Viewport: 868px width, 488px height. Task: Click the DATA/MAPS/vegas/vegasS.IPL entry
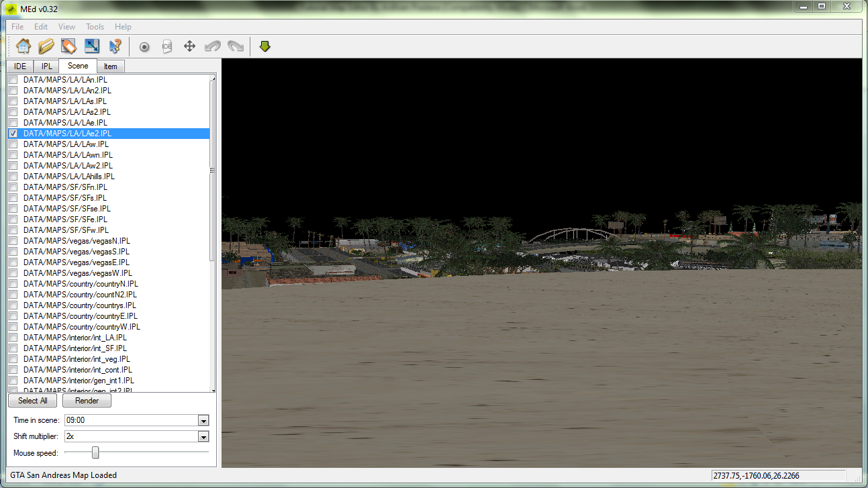[109, 252]
